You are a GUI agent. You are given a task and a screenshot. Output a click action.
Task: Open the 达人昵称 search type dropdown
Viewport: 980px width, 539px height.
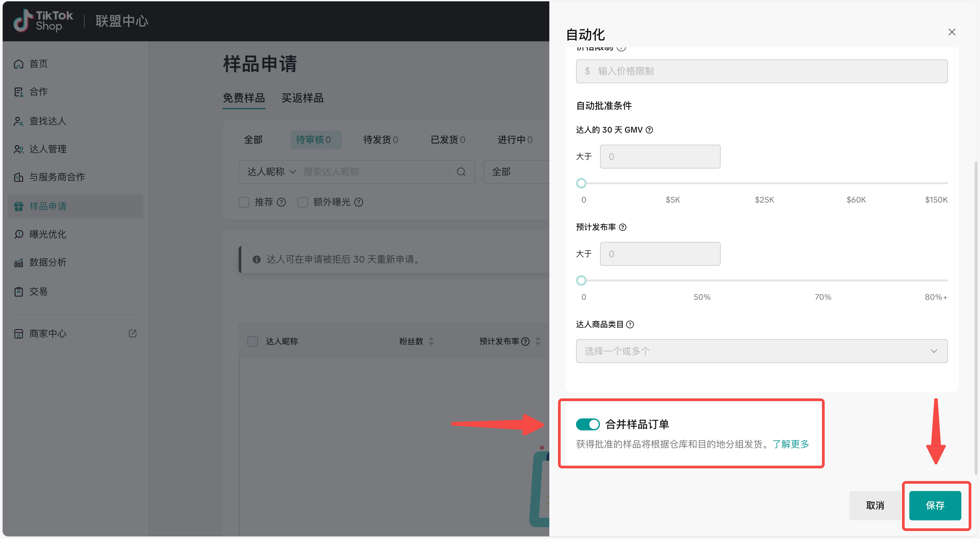click(x=271, y=172)
